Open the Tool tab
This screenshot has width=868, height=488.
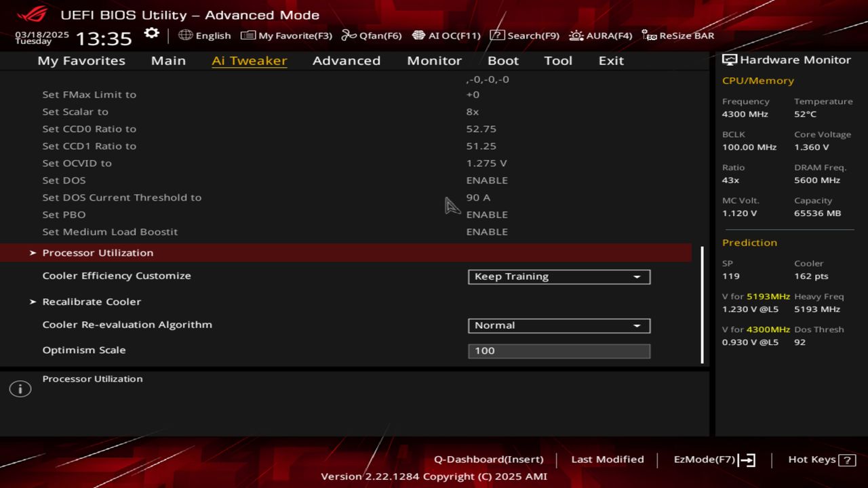tap(558, 60)
